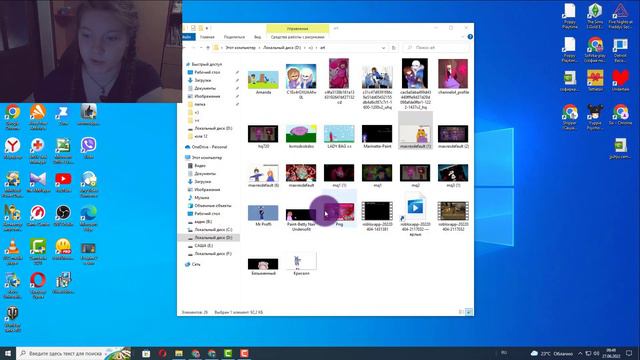Screen dimensions: 640x360
Task: Click the Explorer search field
Action: click(x=436, y=48)
